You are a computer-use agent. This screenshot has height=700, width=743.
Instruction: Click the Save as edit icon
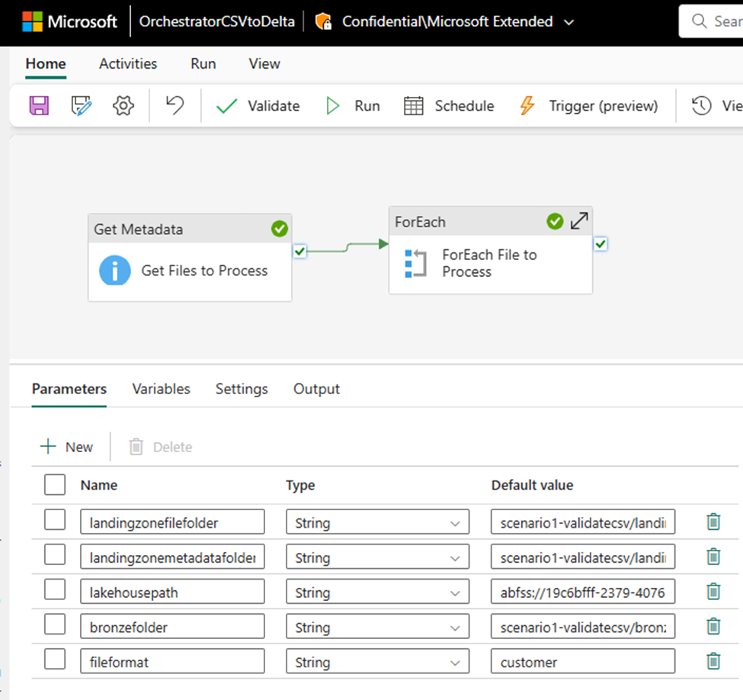point(81,105)
